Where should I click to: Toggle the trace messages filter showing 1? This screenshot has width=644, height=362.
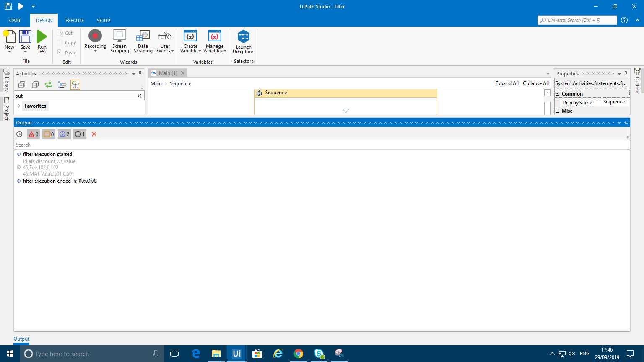[80, 134]
